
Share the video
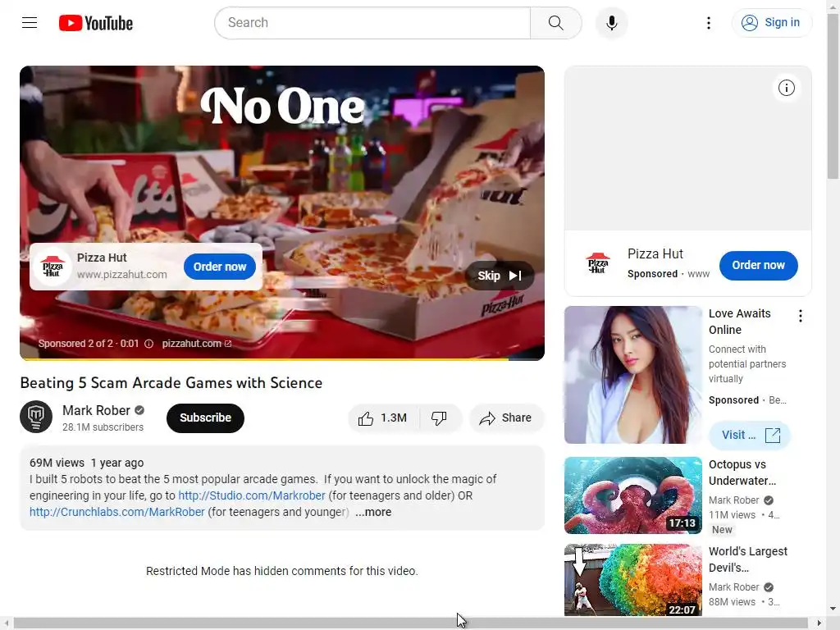(x=506, y=418)
